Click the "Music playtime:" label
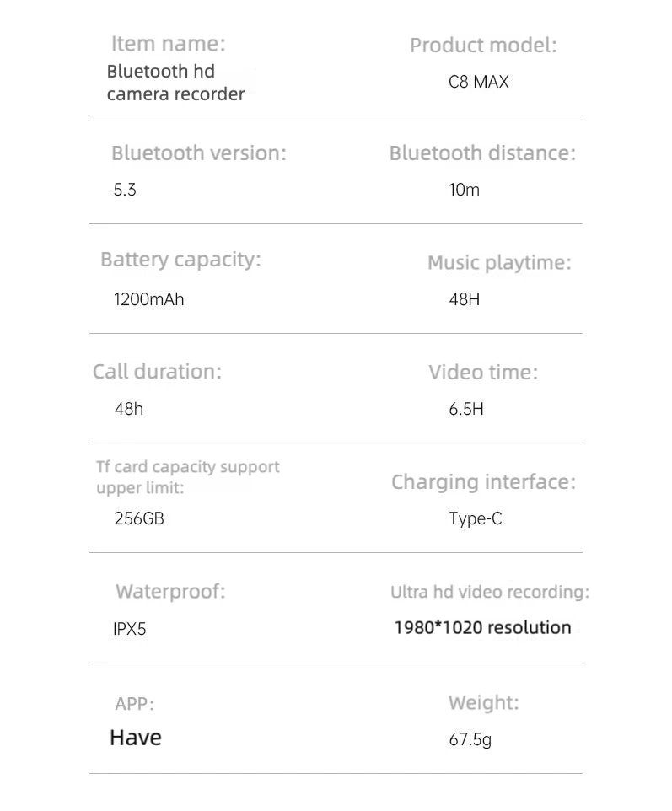 point(498,263)
